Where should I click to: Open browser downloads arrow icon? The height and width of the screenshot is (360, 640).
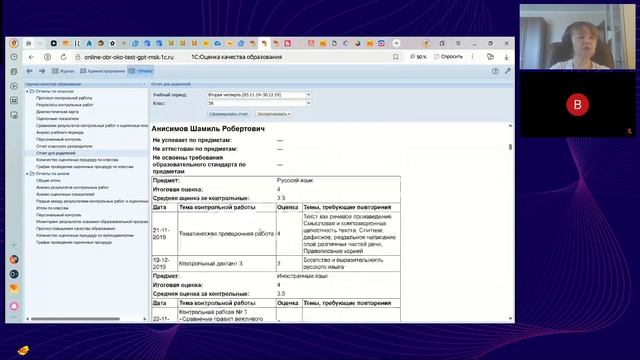[506, 57]
